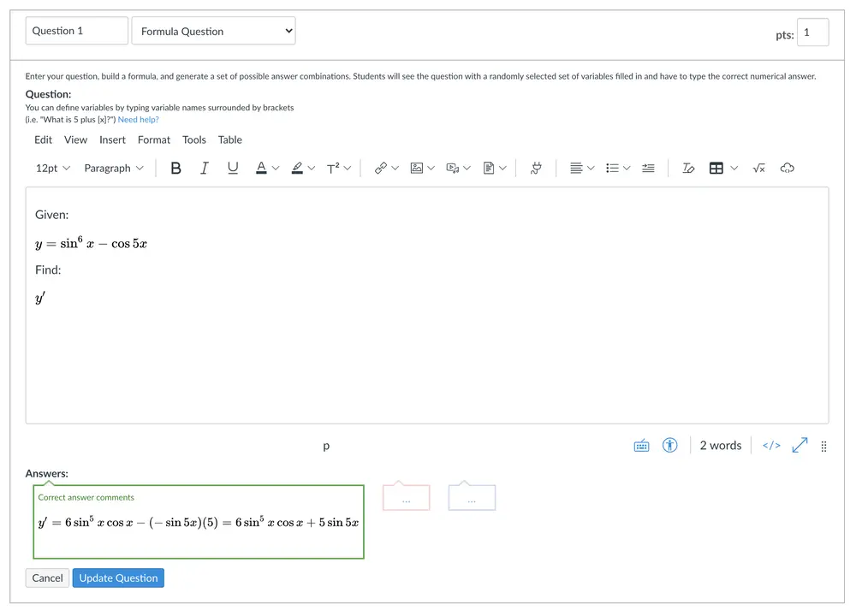Click the y = sin⁶x − cos5x equation
Screen dimensions: 856x616
pyautogui.click(x=92, y=243)
